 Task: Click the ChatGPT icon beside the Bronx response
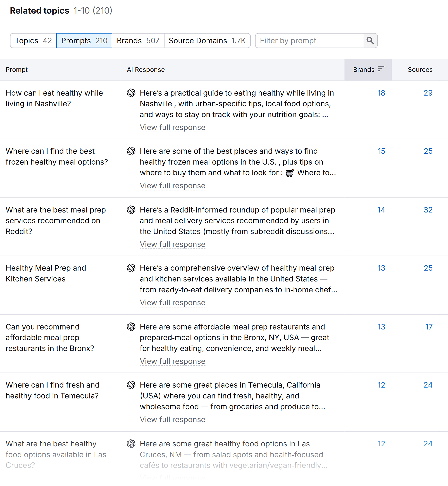131,327
